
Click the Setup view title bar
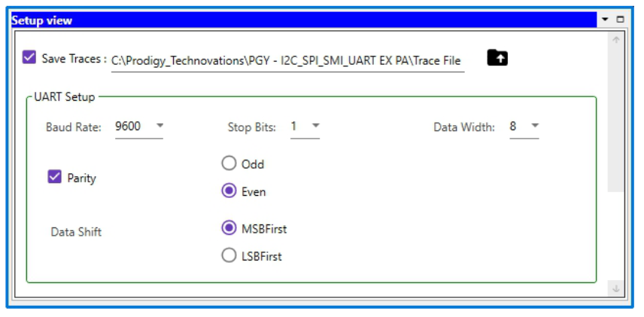[x=304, y=20]
